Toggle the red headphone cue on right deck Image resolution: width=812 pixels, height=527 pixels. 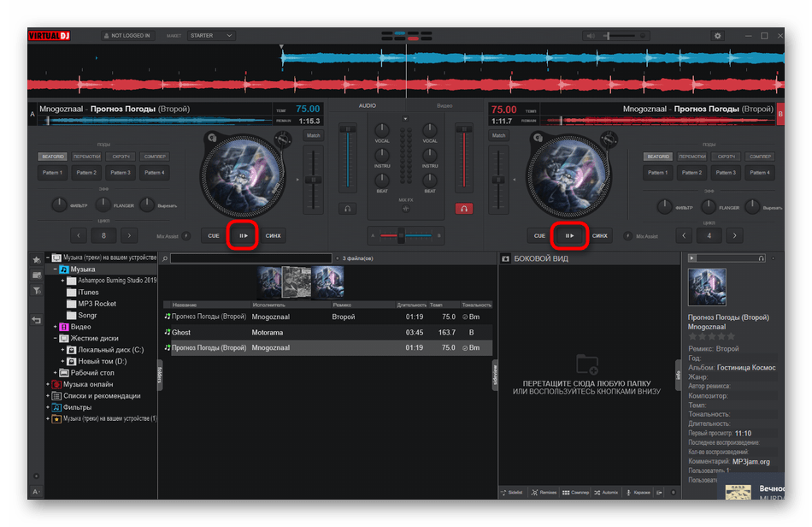tap(463, 208)
